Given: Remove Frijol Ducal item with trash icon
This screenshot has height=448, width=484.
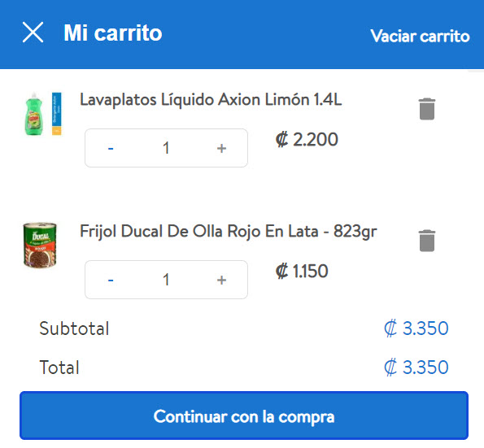Looking at the screenshot, I should click(427, 241).
